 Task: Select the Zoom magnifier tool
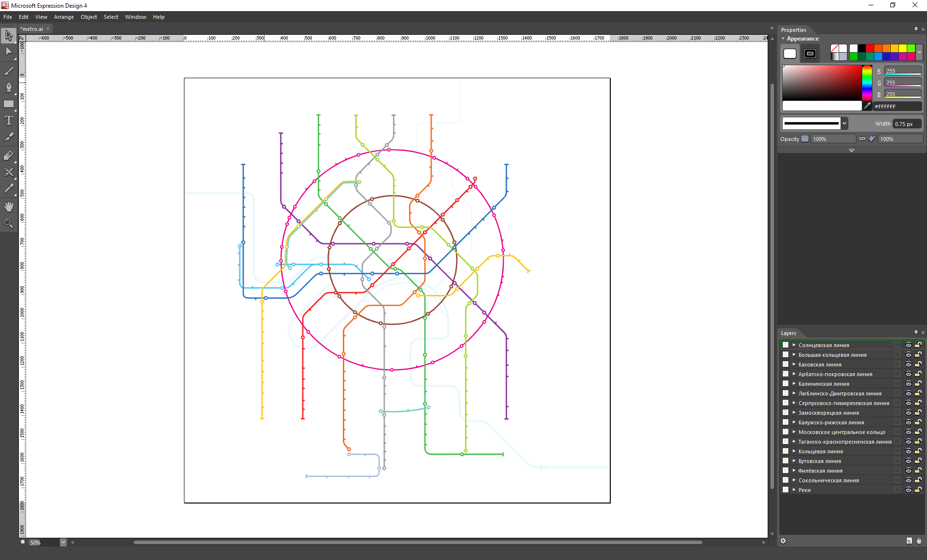pos(9,223)
